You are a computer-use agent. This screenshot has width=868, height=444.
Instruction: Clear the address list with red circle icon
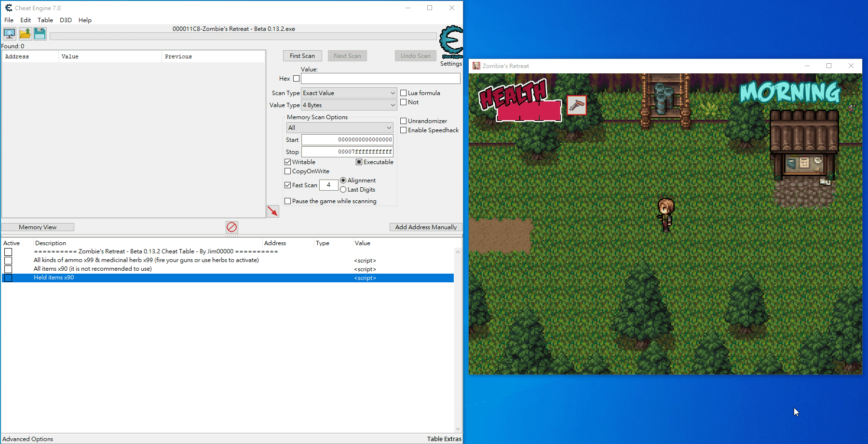[x=231, y=227]
